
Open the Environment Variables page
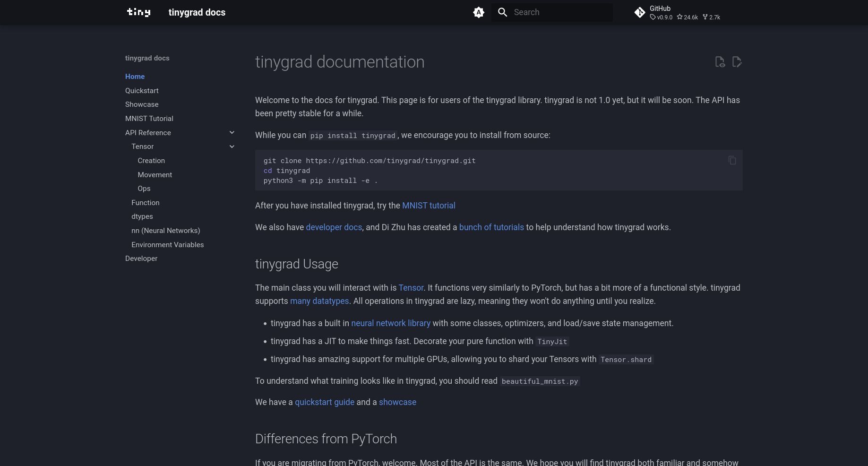(167, 245)
